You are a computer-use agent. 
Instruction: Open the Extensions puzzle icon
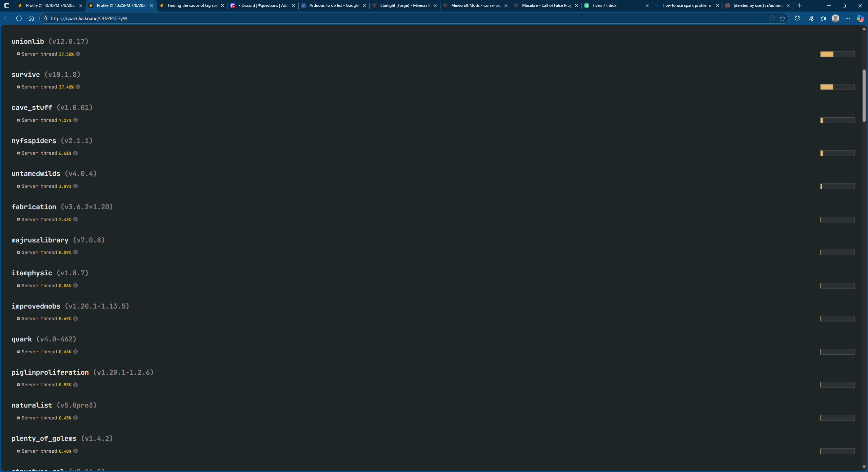[797, 18]
